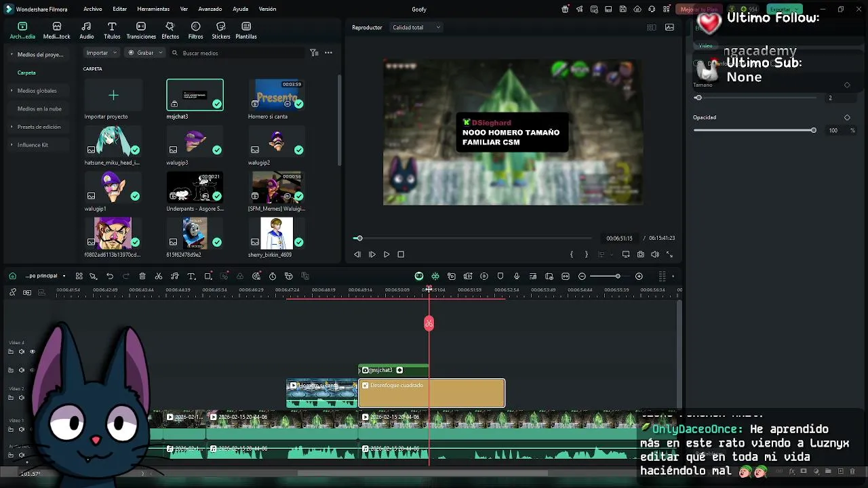The width and height of the screenshot is (868, 488).
Task: Open the Transiciones tab
Action: (141, 30)
